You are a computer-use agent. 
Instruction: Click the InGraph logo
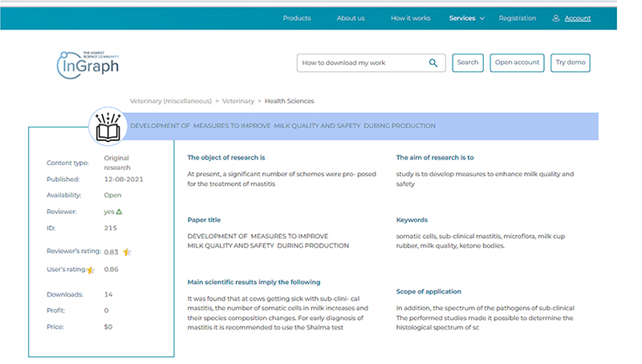point(87,64)
